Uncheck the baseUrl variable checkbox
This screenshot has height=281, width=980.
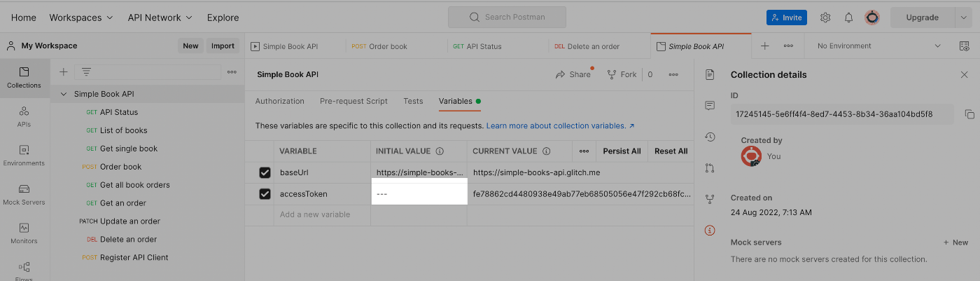265,172
